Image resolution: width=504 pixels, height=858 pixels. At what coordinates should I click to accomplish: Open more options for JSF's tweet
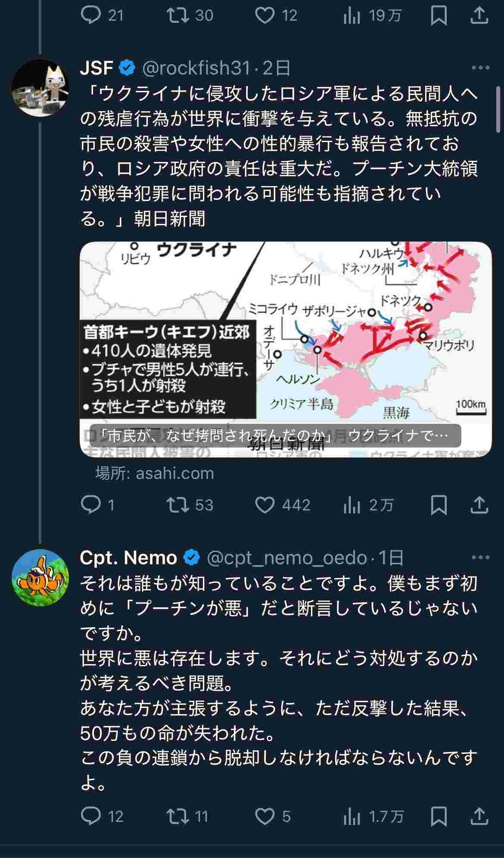coord(481,68)
